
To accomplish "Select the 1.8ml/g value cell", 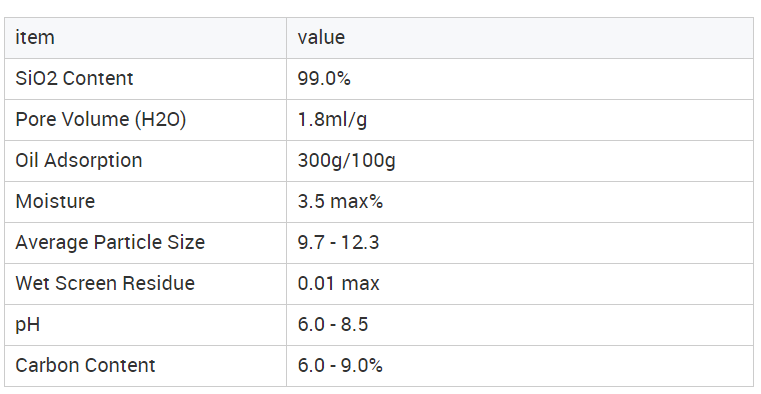I will click(x=520, y=120).
